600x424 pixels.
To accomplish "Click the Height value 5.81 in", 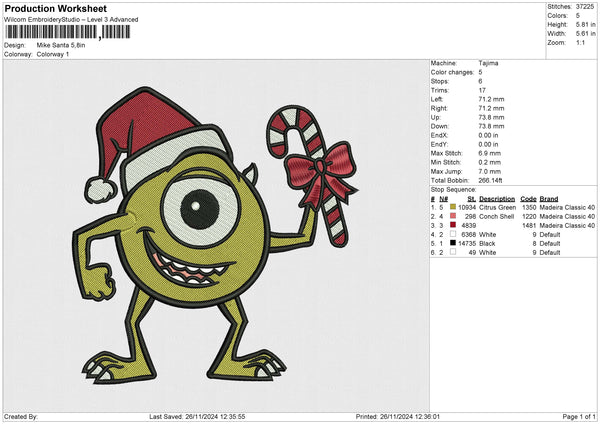I will click(x=585, y=24).
